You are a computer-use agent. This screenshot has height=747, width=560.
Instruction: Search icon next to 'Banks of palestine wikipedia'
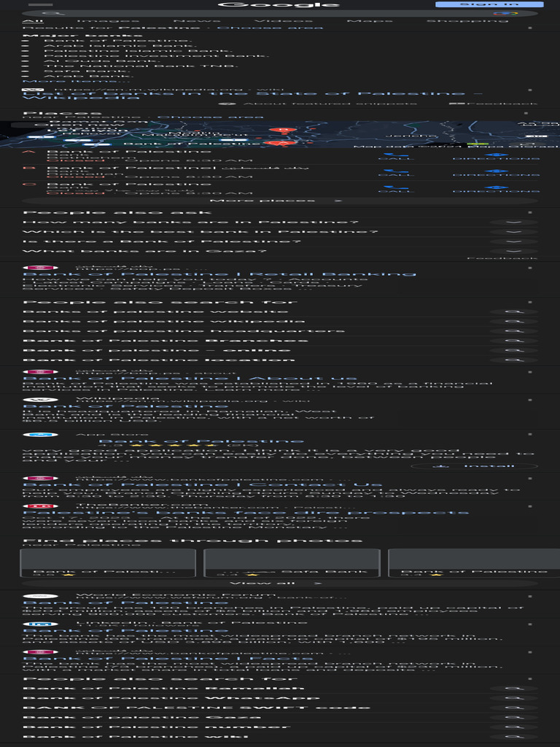tap(514, 321)
